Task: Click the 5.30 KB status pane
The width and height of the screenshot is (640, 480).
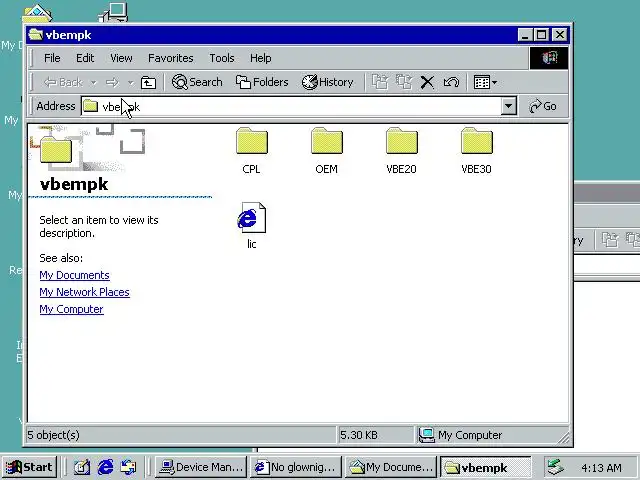Action: 375,435
